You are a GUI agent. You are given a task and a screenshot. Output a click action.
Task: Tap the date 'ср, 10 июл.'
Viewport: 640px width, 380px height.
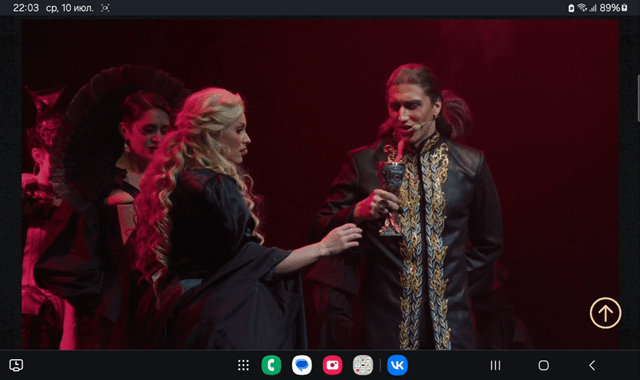(69, 8)
